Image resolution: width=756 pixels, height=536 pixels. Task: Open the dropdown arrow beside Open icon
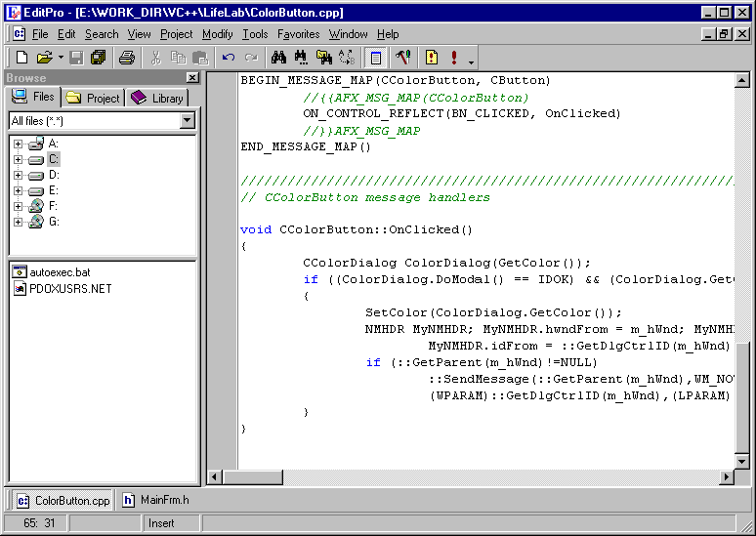[x=61, y=58]
